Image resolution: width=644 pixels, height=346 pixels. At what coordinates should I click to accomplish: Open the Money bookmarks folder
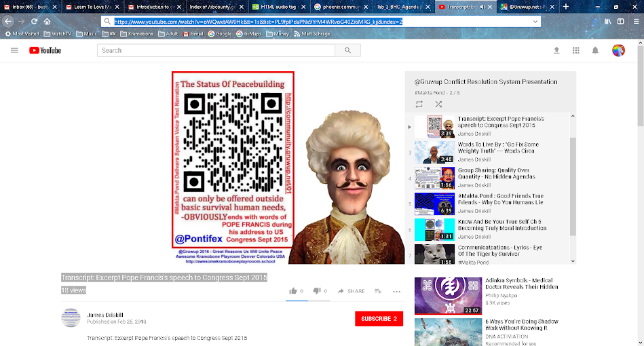pyautogui.click(x=278, y=34)
